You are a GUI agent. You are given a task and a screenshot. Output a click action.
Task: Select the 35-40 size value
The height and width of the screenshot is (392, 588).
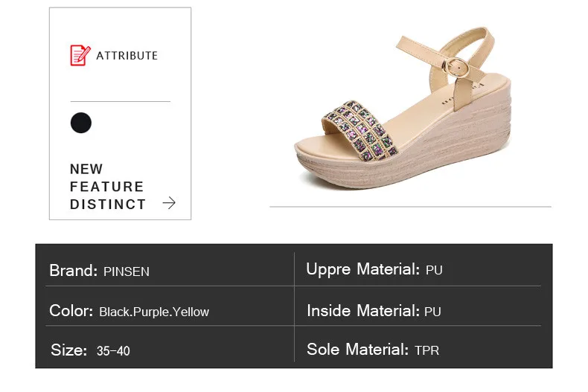click(x=113, y=351)
